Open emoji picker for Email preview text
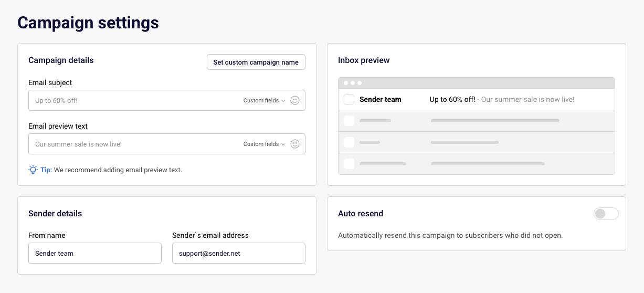644x293 pixels. pos(295,144)
